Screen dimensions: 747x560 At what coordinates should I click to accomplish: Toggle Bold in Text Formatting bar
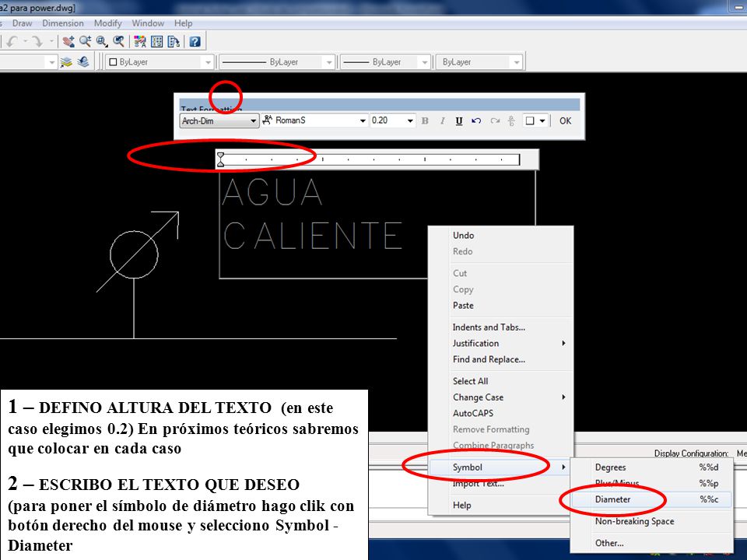click(425, 121)
